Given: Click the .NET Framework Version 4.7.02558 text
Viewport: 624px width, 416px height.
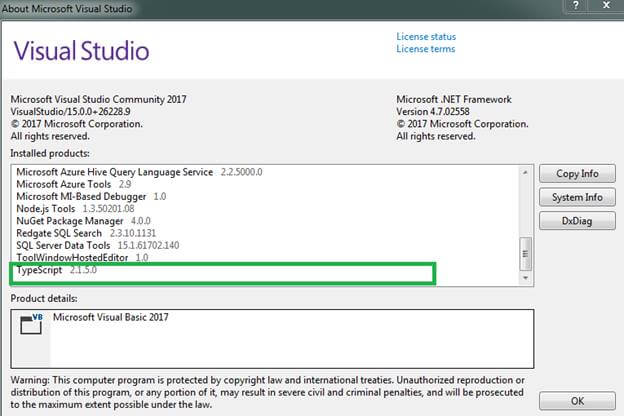Looking at the screenshot, I should coord(433,111).
